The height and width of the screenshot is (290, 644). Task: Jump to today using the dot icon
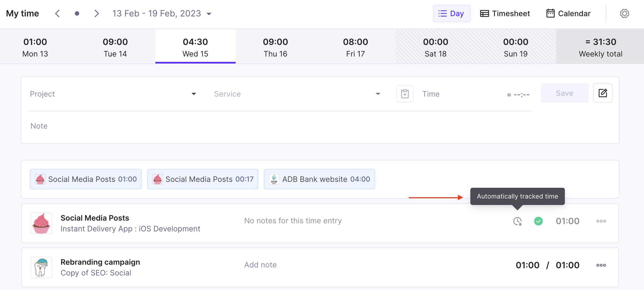pos(77,13)
